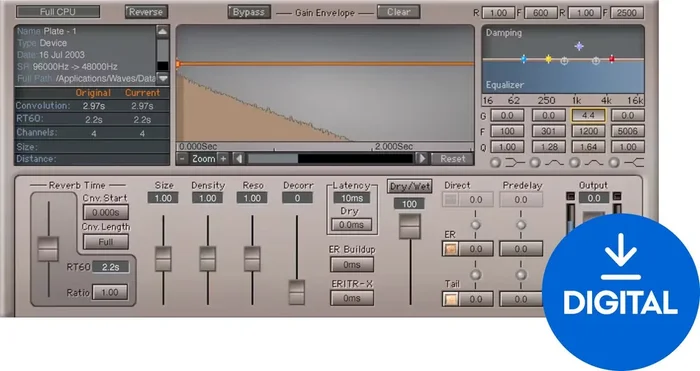Click the Reverb Time slider handle
Viewport: 700px width, 371px height.
48,249
